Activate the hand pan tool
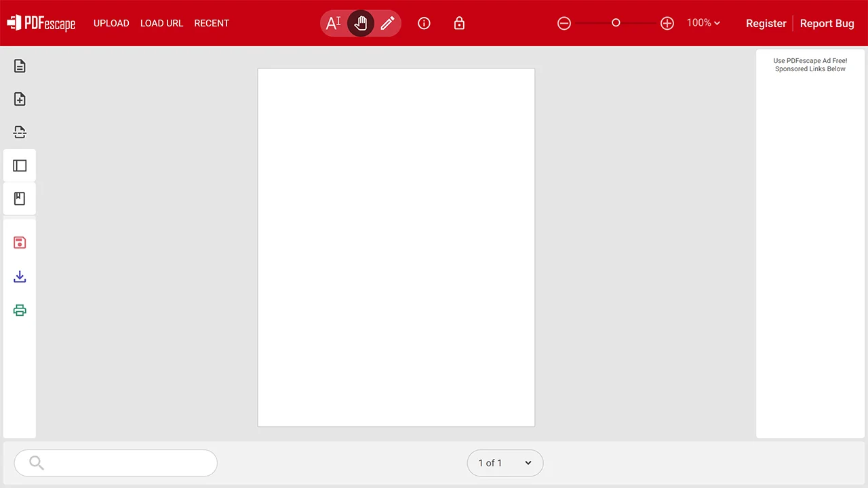Viewport: 868px width, 488px height. (361, 23)
